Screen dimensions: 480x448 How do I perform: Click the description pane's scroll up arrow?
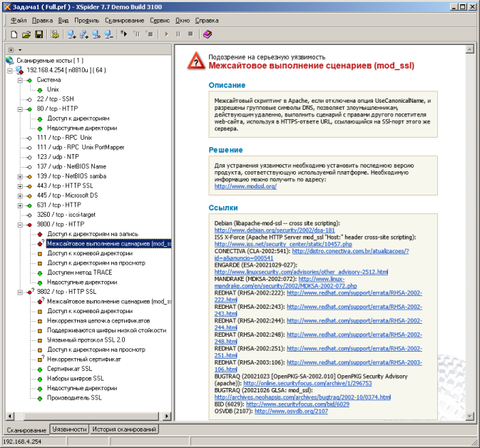point(469,49)
